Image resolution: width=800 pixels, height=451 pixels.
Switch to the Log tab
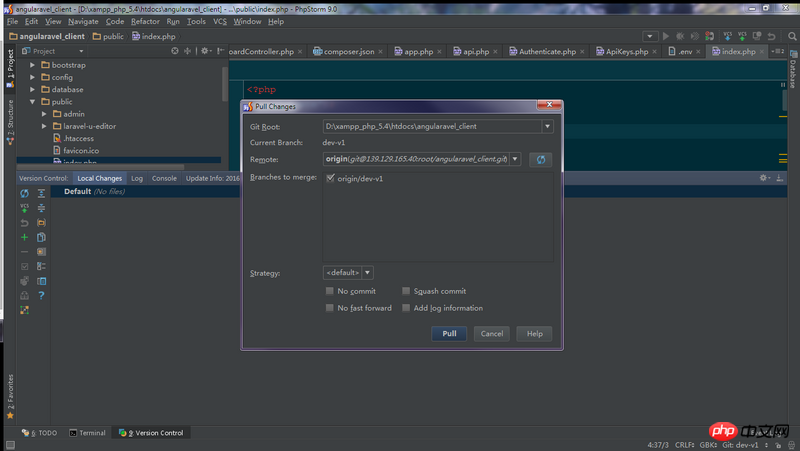point(137,178)
